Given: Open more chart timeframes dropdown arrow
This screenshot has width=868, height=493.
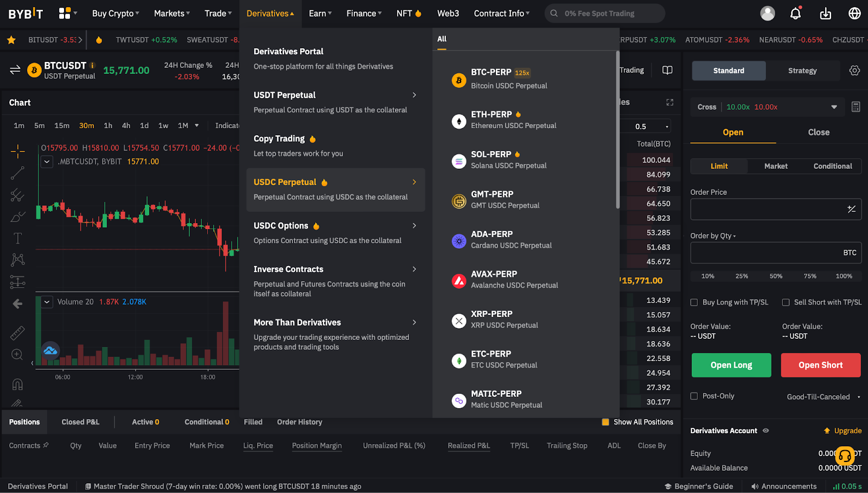Looking at the screenshot, I should pyautogui.click(x=196, y=125).
